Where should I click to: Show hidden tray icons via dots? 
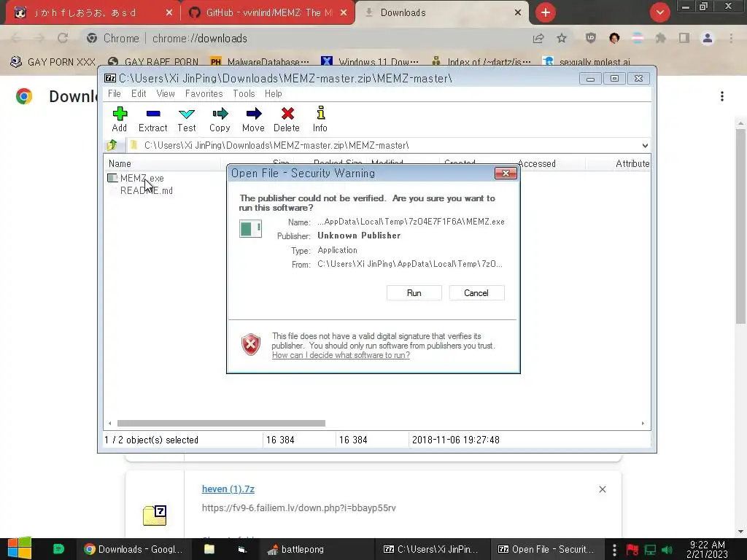[614, 550]
